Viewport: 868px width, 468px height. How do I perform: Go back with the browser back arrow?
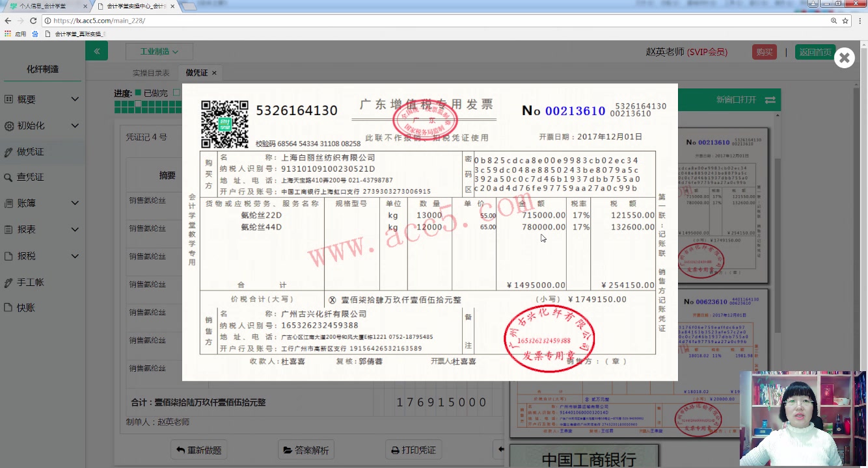tap(8, 21)
